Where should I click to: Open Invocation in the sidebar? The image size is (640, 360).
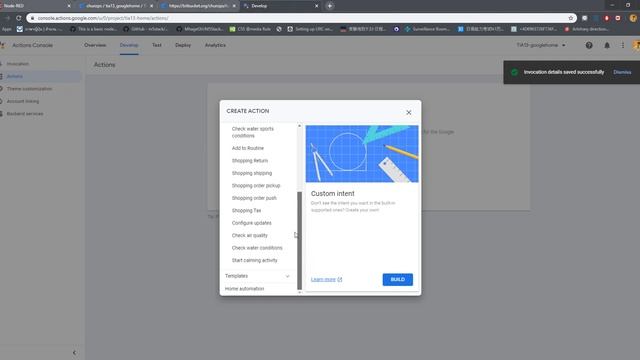18,64
